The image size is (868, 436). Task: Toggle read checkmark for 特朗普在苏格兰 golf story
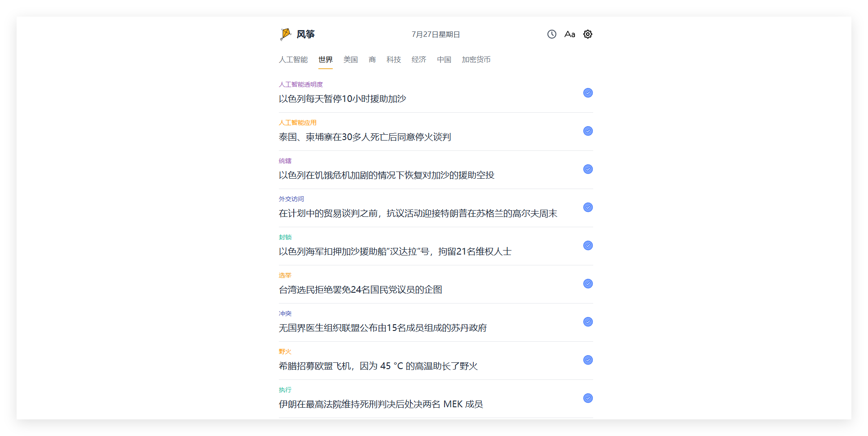[x=588, y=207]
